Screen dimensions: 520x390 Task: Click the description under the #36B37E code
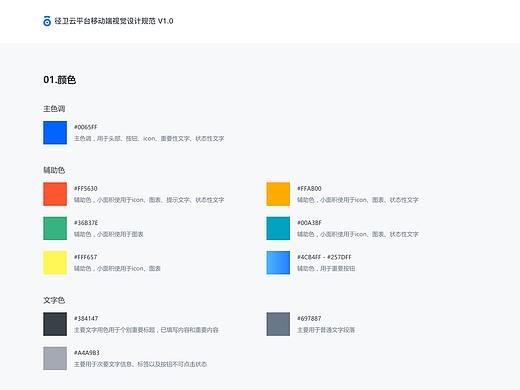[x=109, y=234]
